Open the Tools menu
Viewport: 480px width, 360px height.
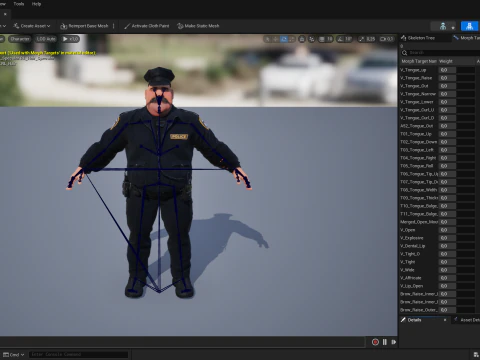point(19,4)
